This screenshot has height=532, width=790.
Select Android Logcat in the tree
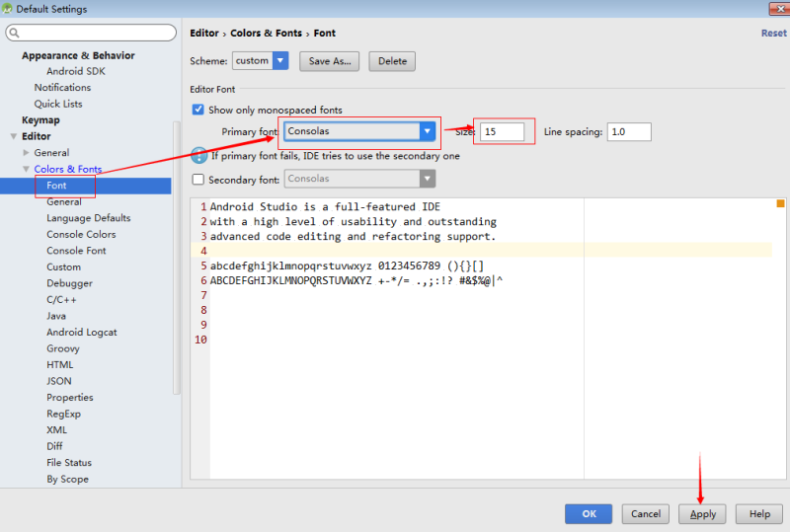point(82,332)
